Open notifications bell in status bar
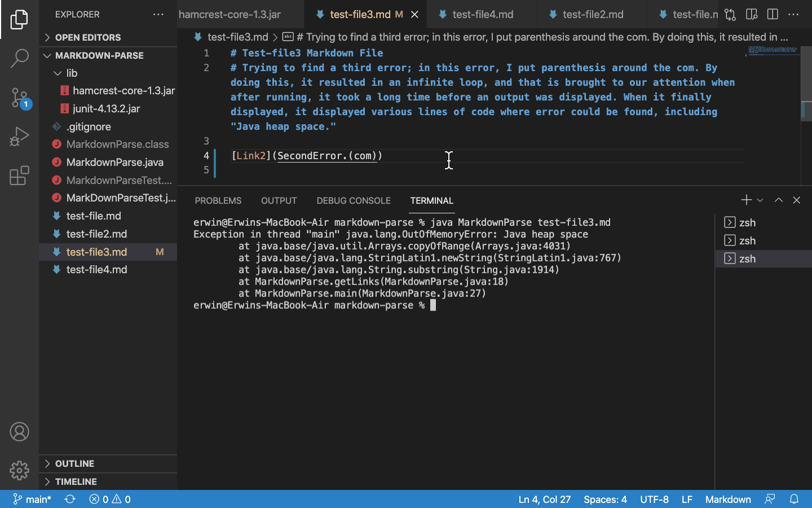The height and width of the screenshot is (508, 812). pos(794,499)
